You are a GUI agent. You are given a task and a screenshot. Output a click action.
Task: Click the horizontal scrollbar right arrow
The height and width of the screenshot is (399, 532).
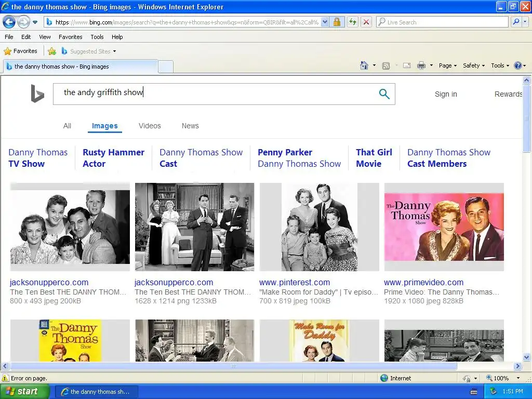pos(517,366)
